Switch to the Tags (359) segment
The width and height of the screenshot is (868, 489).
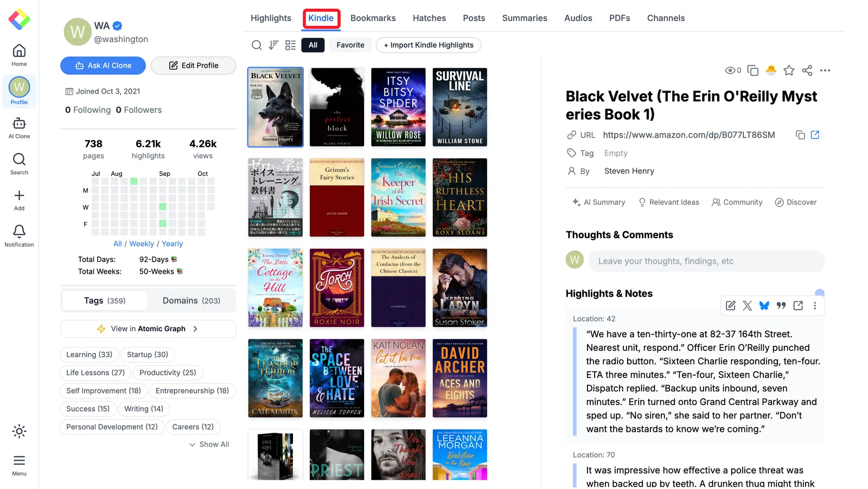[x=105, y=300]
